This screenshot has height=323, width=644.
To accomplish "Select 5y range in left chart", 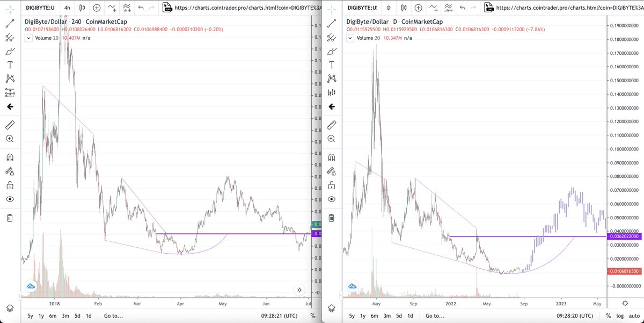I will pos(30,316).
